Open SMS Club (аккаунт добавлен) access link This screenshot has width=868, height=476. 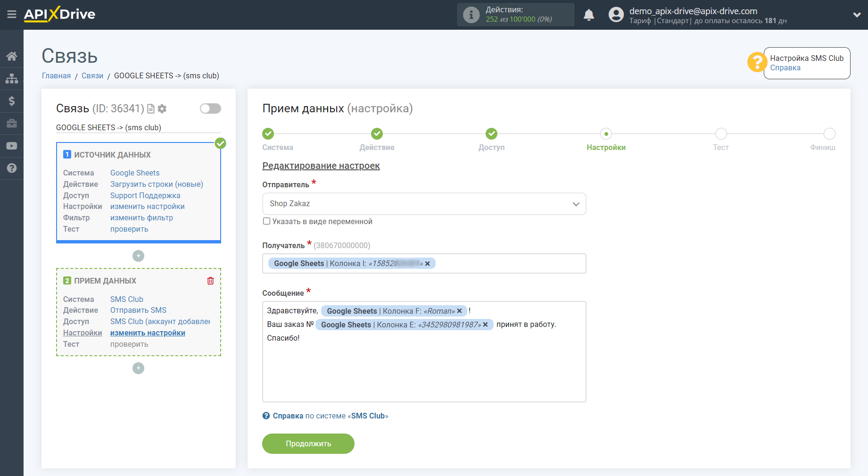(x=160, y=322)
